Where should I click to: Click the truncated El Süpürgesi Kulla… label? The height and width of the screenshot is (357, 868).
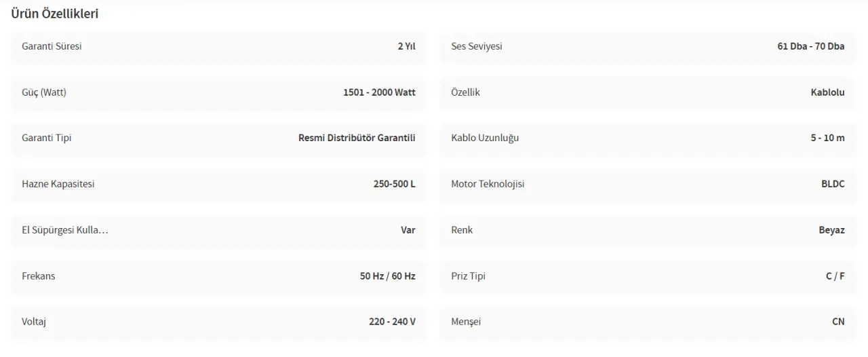click(65, 230)
